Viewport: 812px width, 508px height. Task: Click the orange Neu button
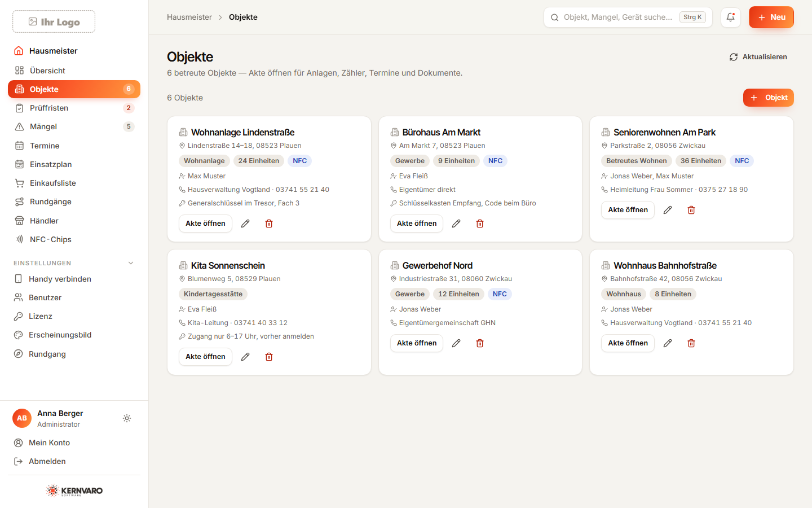(771, 17)
